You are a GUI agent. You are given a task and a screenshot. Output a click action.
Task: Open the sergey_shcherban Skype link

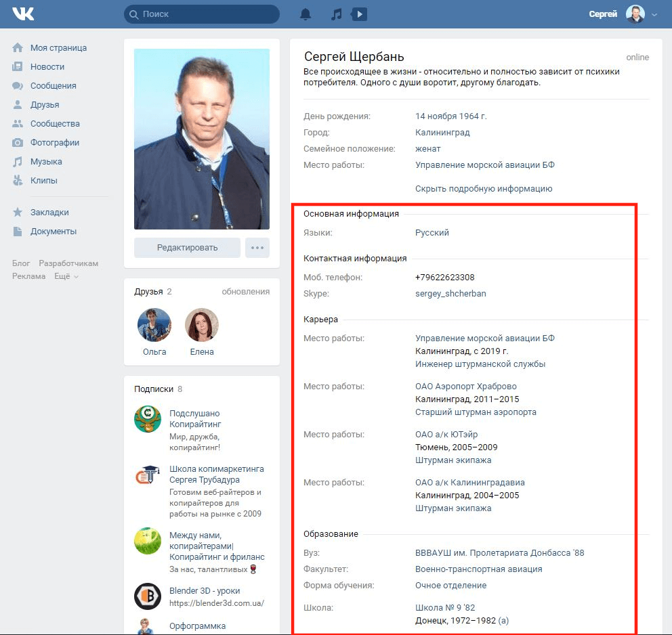pyautogui.click(x=450, y=294)
